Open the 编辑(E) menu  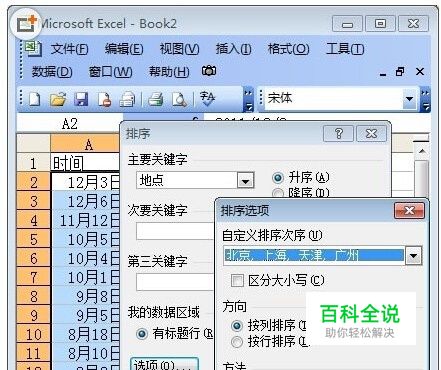[x=124, y=49]
